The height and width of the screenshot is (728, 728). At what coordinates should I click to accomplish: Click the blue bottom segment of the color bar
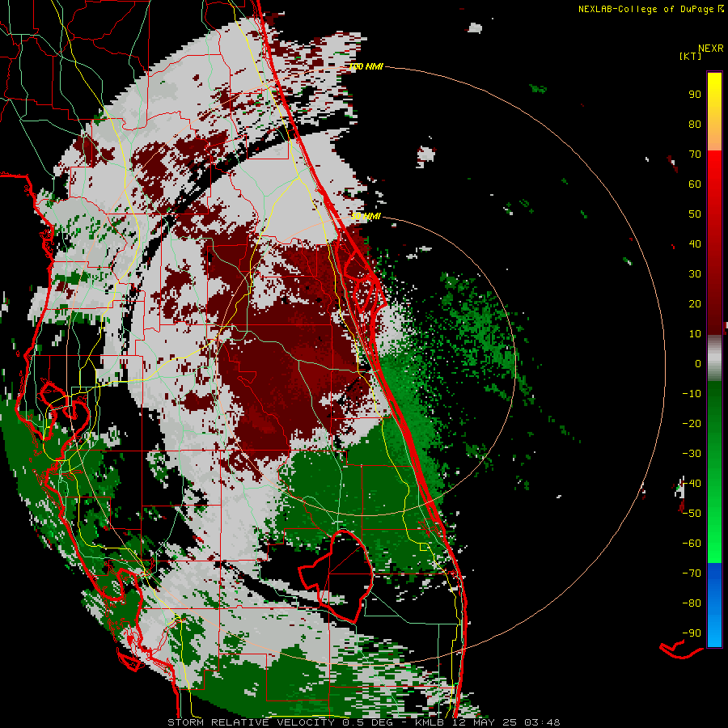coord(714,604)
